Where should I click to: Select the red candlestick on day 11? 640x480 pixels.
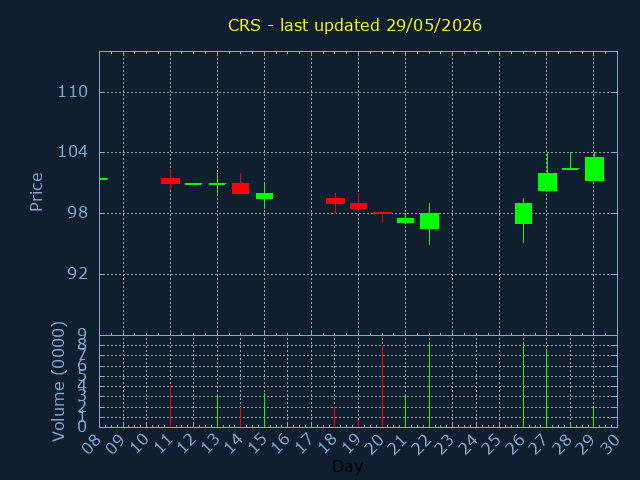(x=170, y=180)
